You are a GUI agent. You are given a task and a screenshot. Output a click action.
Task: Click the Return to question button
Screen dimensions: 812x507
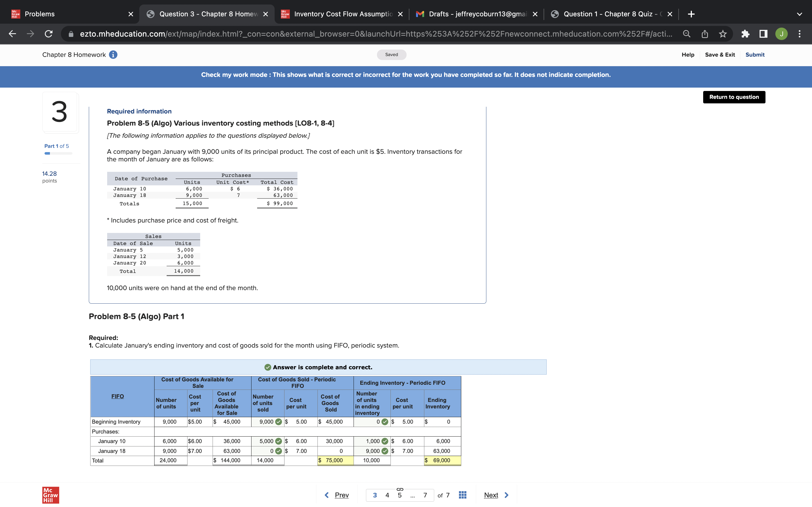(734, 97)
